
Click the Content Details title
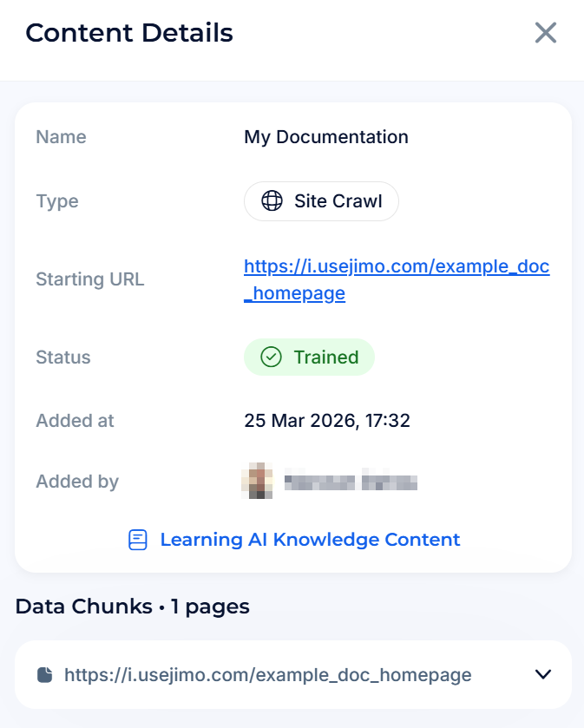tap(129, 33)
